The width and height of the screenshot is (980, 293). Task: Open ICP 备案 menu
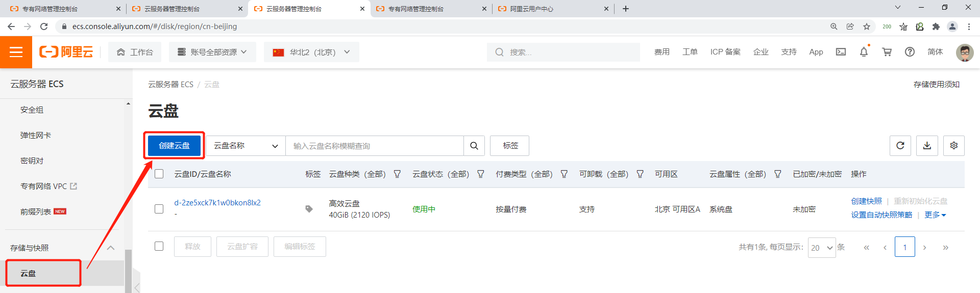725,52
